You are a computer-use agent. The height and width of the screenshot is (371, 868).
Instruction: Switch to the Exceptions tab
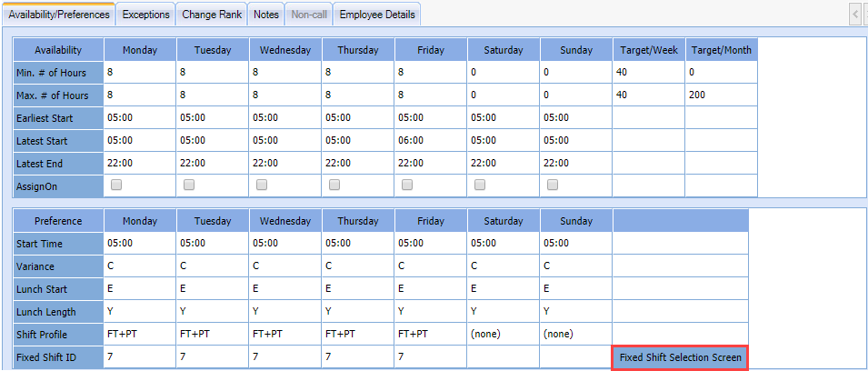click(x=145, y=15)
